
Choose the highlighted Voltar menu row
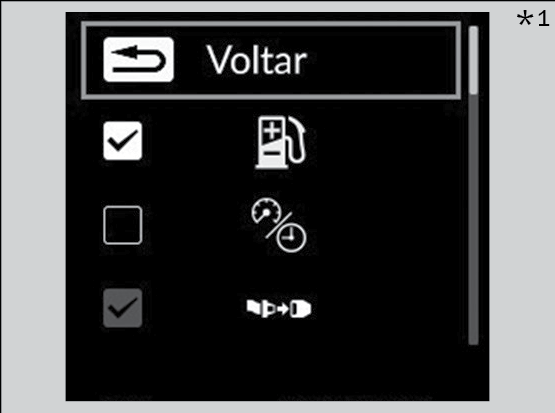pos(271,60)
